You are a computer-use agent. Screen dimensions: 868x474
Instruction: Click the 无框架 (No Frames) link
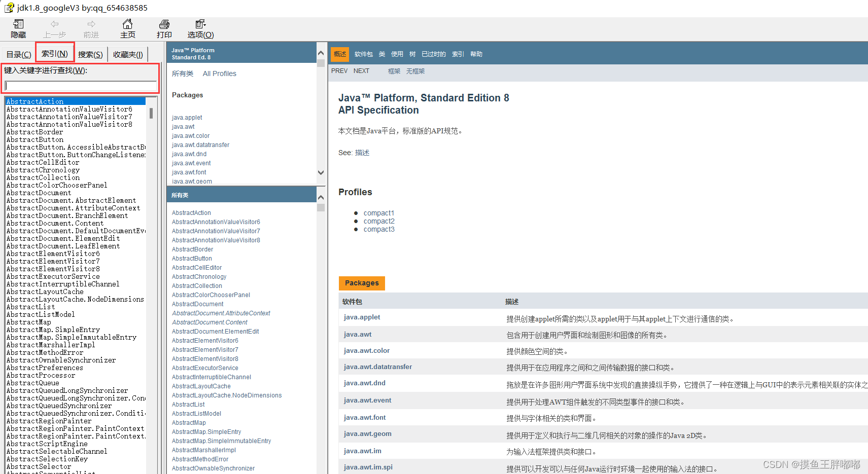click(415, 71)
